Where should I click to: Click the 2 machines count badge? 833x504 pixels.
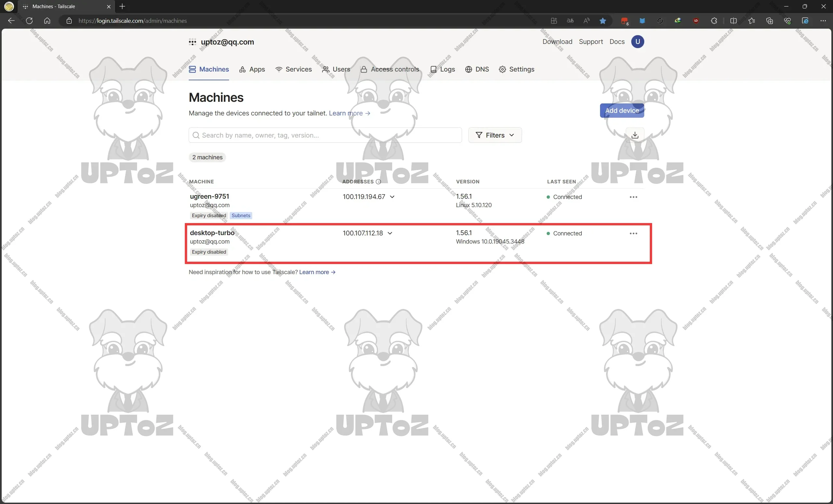207,157
